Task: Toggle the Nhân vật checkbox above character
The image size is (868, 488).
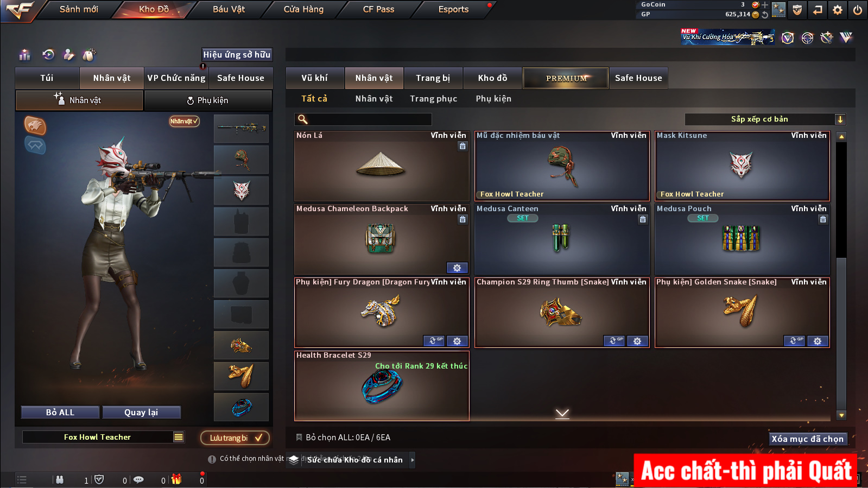Action: coord(185,121)
